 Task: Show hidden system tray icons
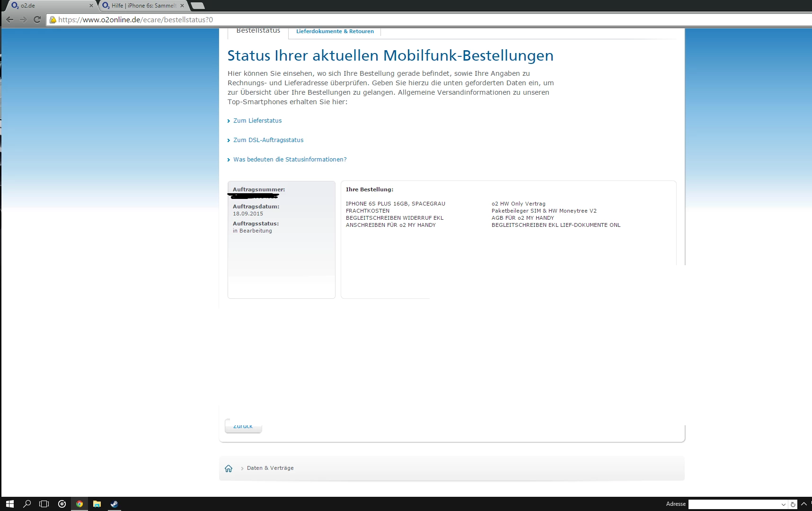tap(803, 504)
